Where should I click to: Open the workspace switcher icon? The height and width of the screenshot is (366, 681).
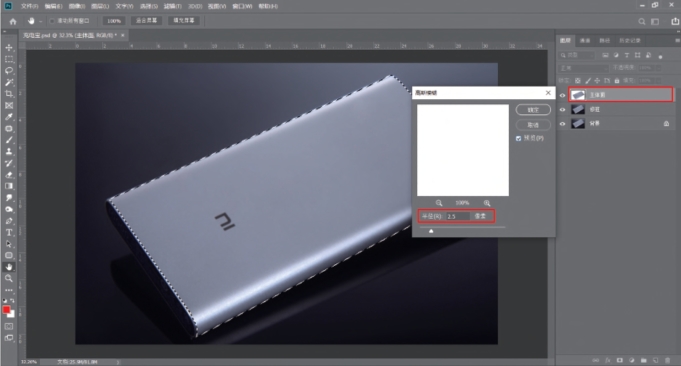(655, 21)
